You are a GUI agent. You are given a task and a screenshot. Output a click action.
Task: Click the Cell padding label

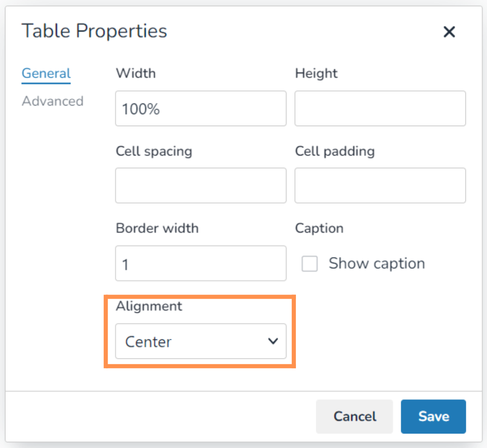[334, 151]
